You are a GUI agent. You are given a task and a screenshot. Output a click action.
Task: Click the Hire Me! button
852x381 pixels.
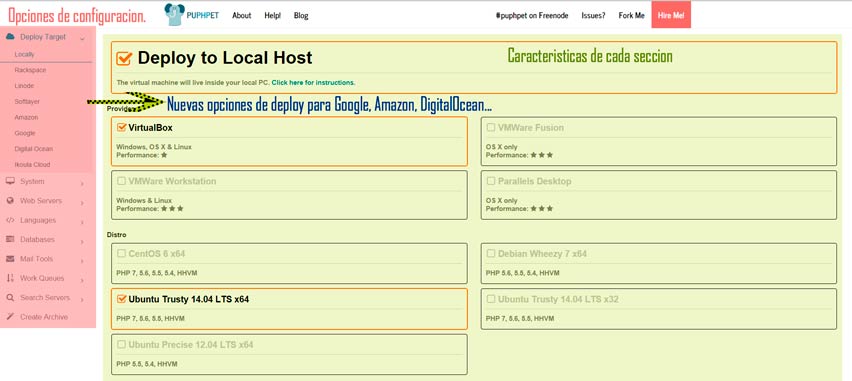671,15
